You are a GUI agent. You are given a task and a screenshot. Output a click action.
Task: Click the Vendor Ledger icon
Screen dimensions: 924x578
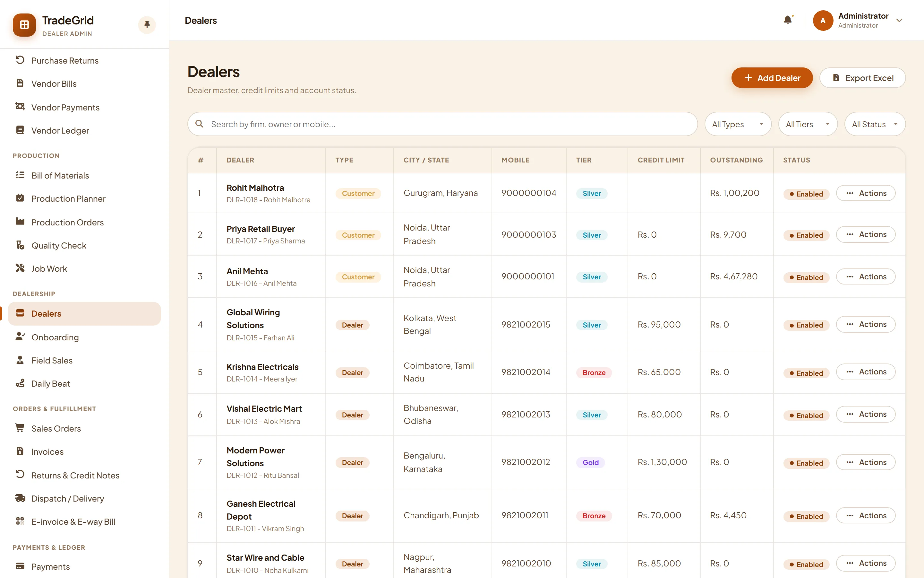(x=20, y=130)
